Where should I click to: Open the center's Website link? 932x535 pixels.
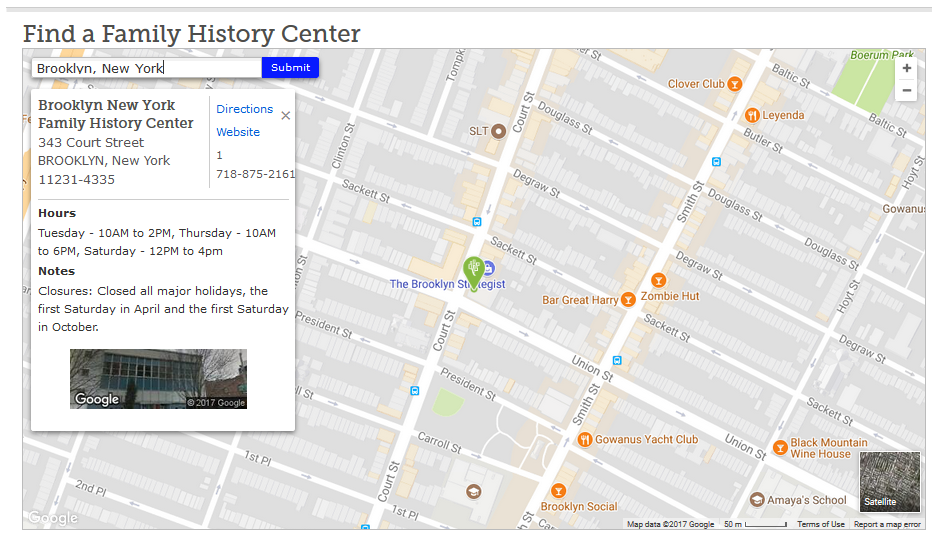tap(238, 132)
